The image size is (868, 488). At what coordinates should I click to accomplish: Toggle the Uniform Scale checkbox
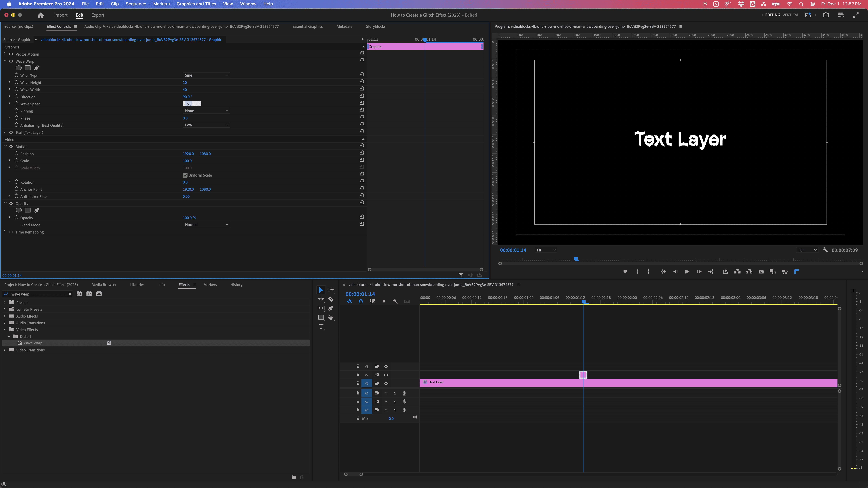[x=185, y=175]
